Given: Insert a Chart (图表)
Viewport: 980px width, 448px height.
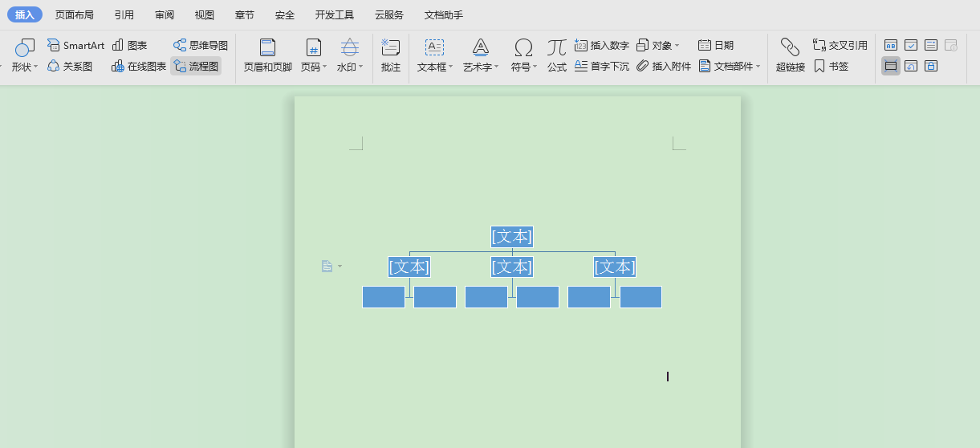Looking at the screenshot, I should click(x=129, y=45).
